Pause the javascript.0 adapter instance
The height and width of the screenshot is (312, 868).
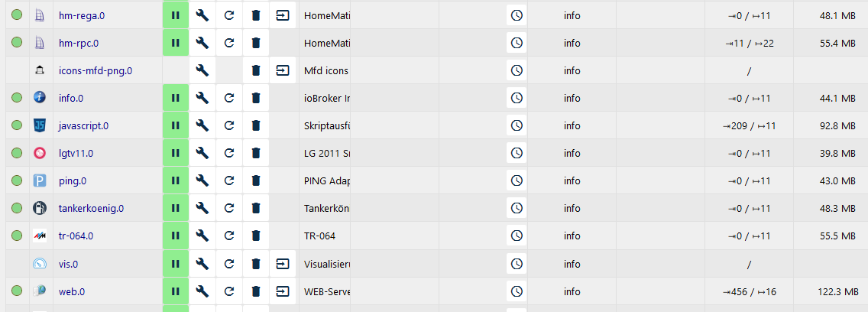point(175,125)
